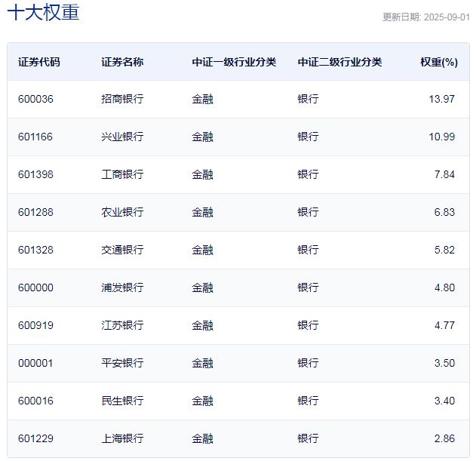The image size is (476, 461).
Task: Select the 证券代码 column header
Action: pyautogui.click(x=38, y=62)
